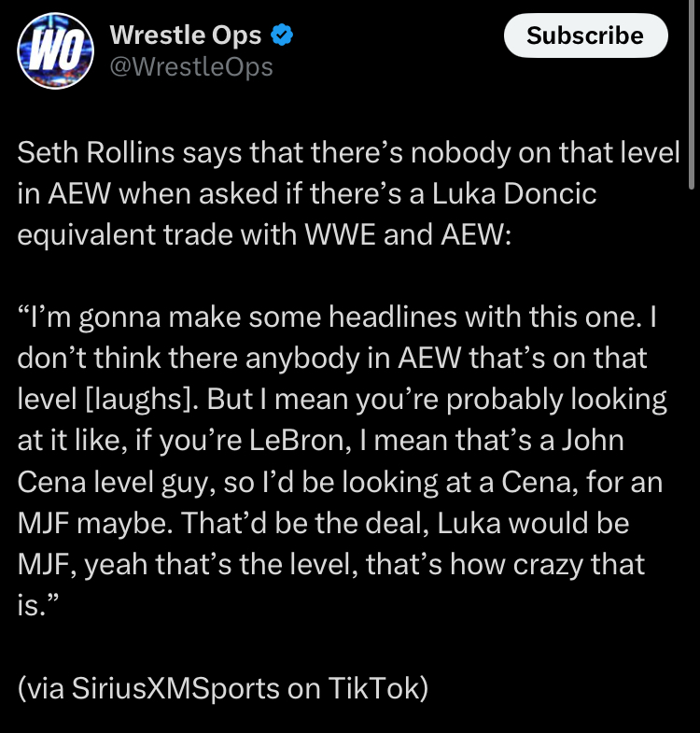
Task: Click the word "headlines" in the quote
Action: (x=393, y=317)
